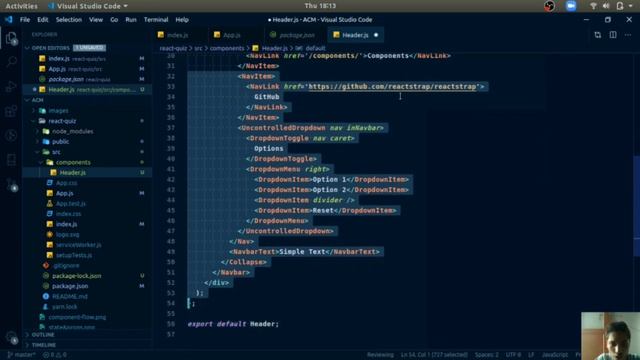Open the Run and Debug view
Viewport: 640px width, 360px height.
point(11,87)
